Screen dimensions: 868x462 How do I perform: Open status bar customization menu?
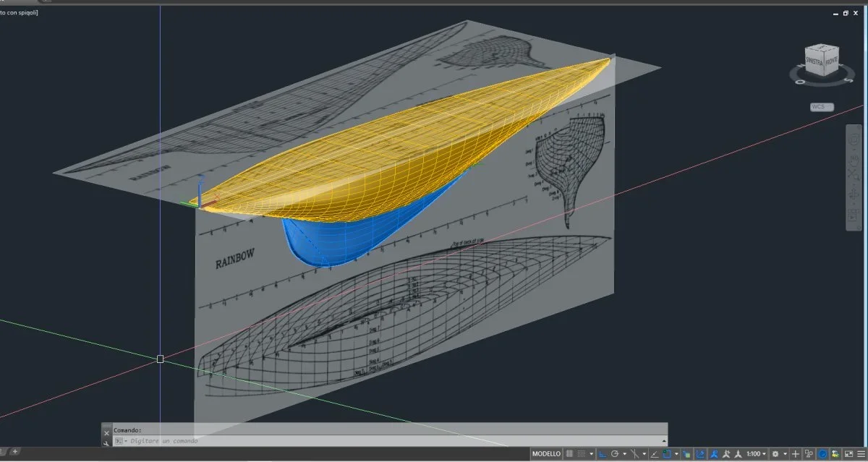[x=861, y=454]
